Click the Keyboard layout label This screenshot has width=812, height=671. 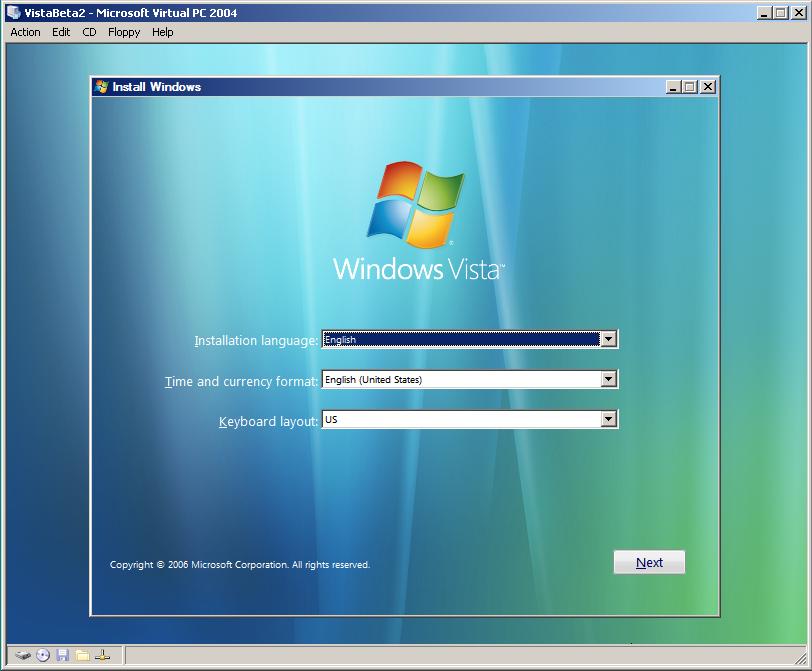268,421
